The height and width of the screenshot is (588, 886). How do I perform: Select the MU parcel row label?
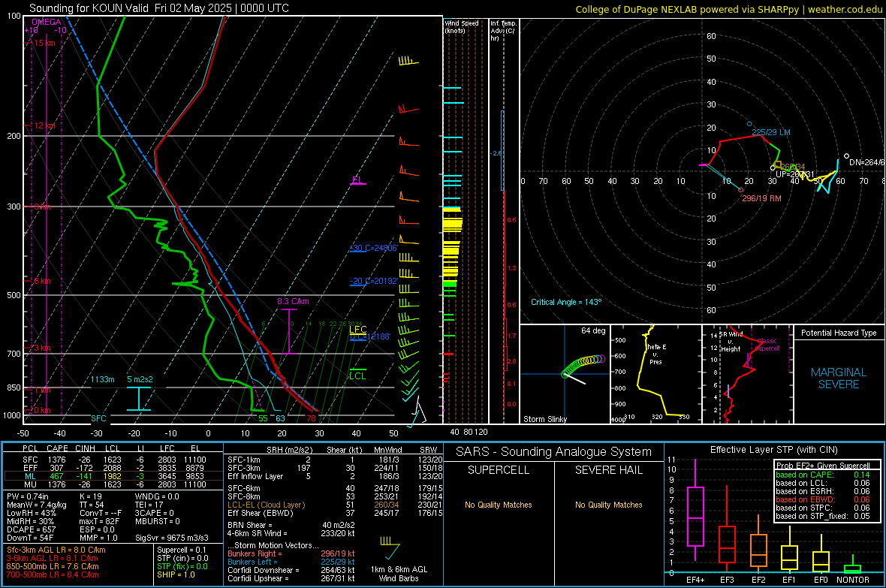(x=30, y=484)
